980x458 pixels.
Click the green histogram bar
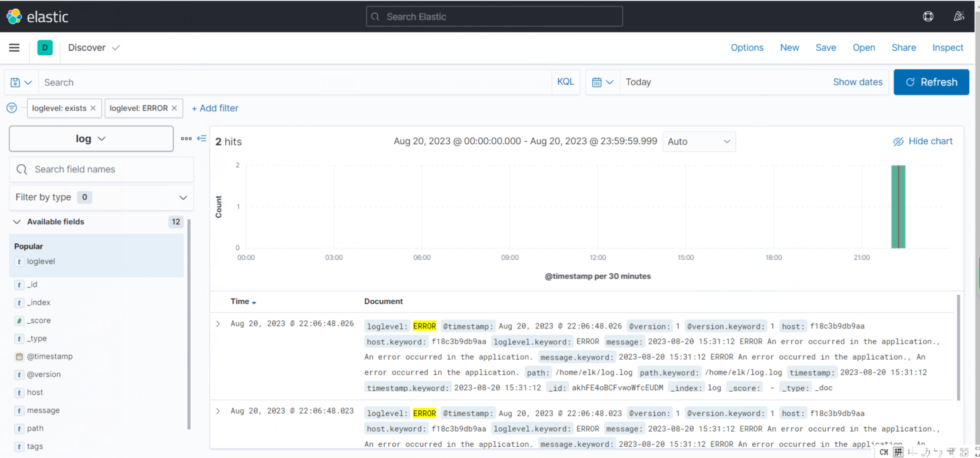coord(898,207)
